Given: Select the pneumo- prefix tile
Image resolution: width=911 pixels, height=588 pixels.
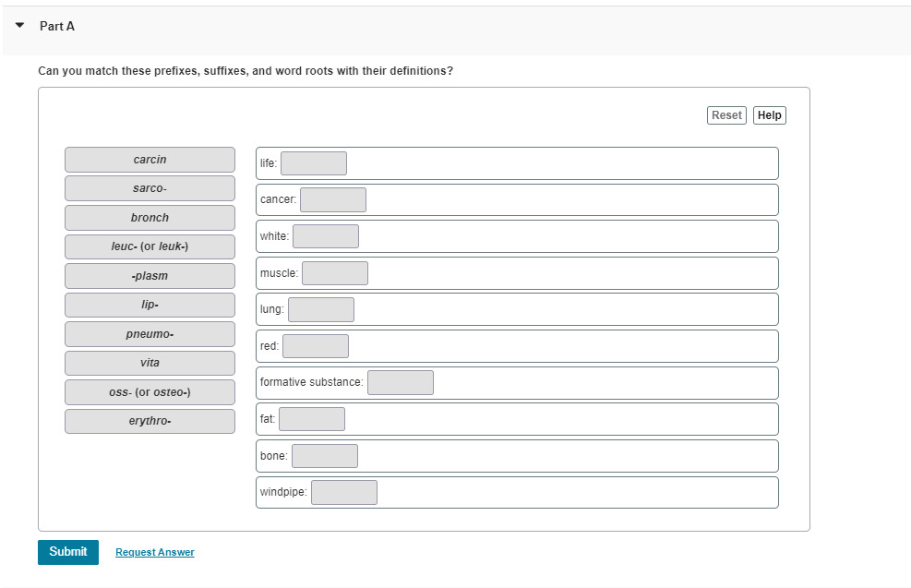Looking at the screenshot, I should click(x=150, y=333).
